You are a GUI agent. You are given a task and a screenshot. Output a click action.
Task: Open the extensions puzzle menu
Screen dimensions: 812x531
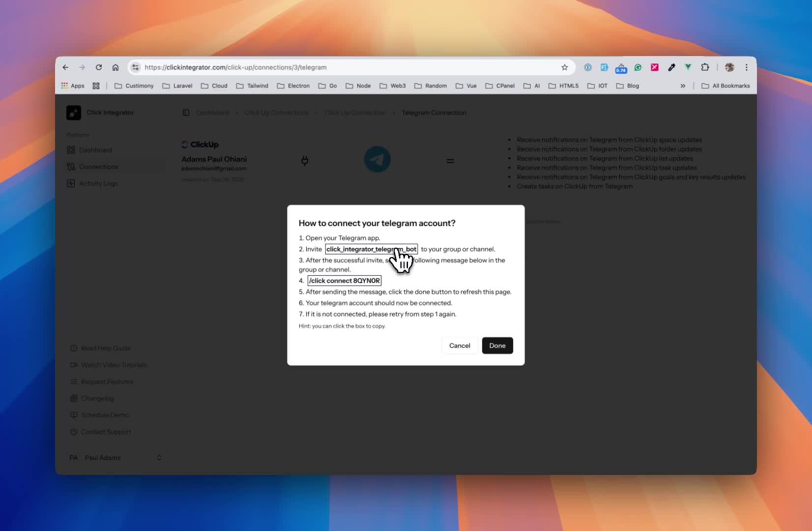coord(705,67)
